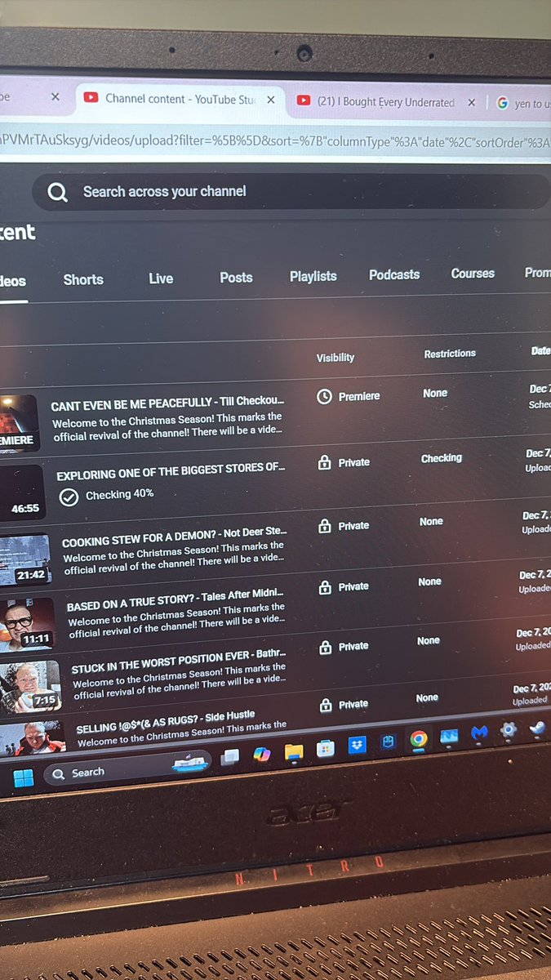Click the lock icon for COOKING STEW FOR A DEMON
The width and height of the screenshot is (551, 980).
tap(325, 526)
